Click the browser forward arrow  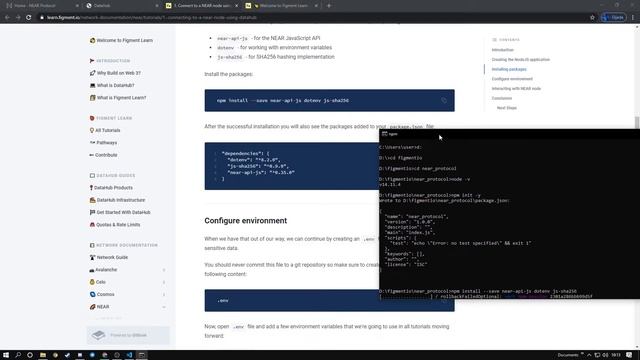point(18,18)
